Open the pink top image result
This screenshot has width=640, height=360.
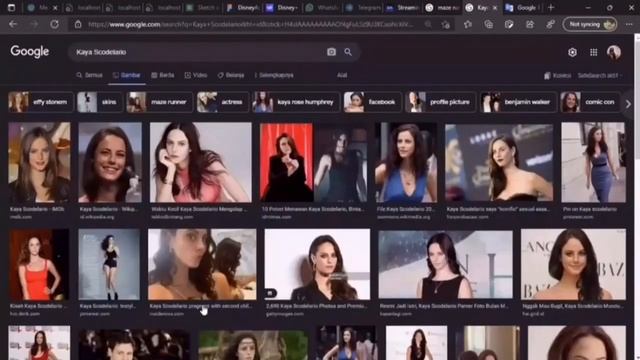click(200, 162)
